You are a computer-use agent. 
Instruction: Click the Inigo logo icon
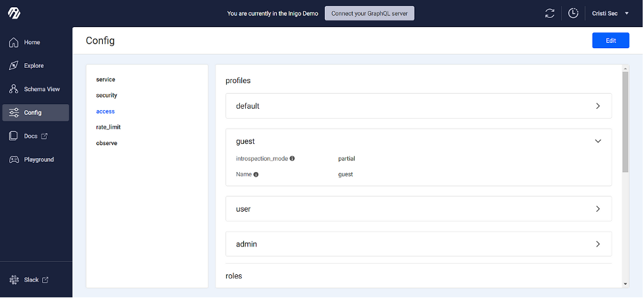pos(14,13)
